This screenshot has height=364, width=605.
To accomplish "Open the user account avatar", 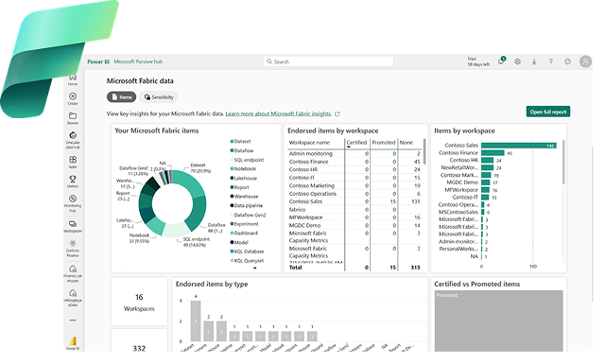I will pyautogui.click(x=585, y=61).
